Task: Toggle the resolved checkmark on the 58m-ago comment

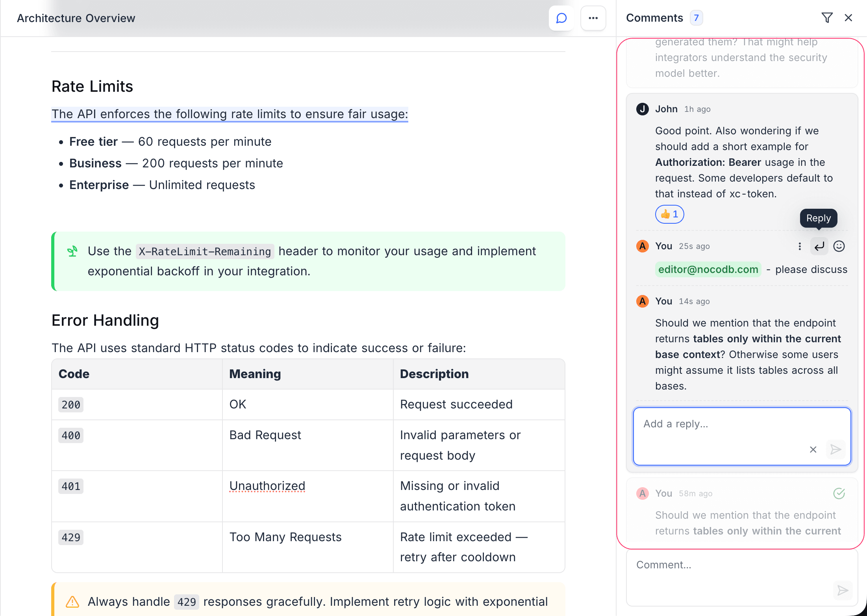Action: tap(839, 493)
